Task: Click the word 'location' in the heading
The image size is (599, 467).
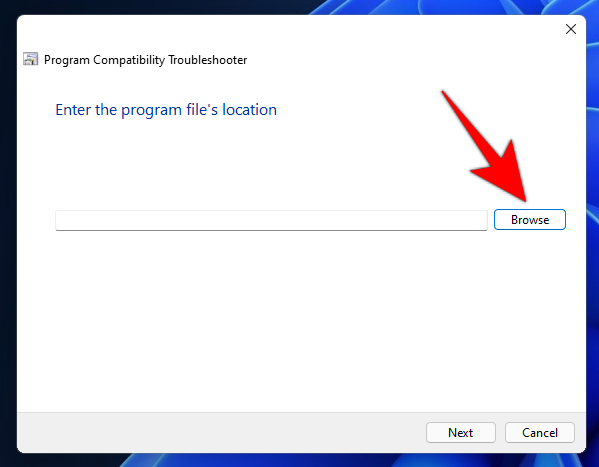Action: [249, 110]
